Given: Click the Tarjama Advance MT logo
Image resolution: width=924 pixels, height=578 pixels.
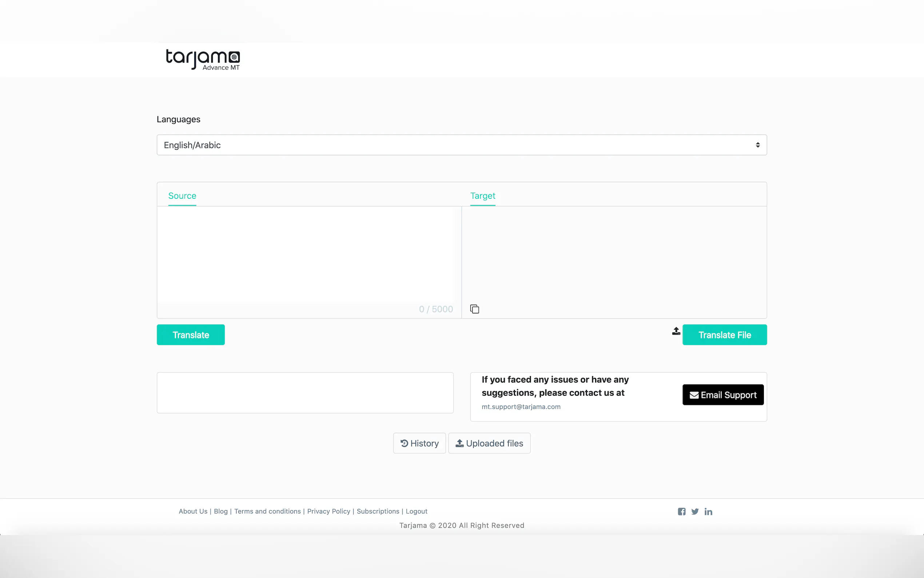Looking at the screenshot, I should pyautogui.click(x=203, y=60).
